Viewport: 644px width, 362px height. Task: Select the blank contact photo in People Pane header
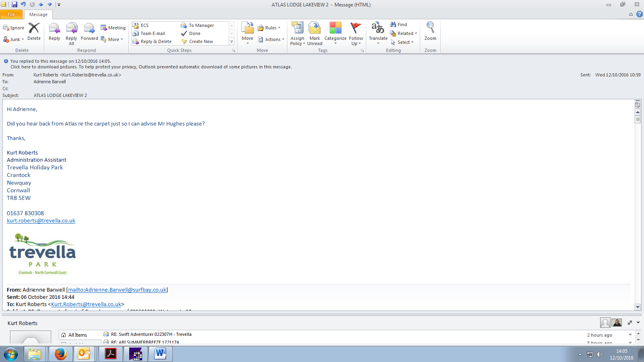point(605,323)
